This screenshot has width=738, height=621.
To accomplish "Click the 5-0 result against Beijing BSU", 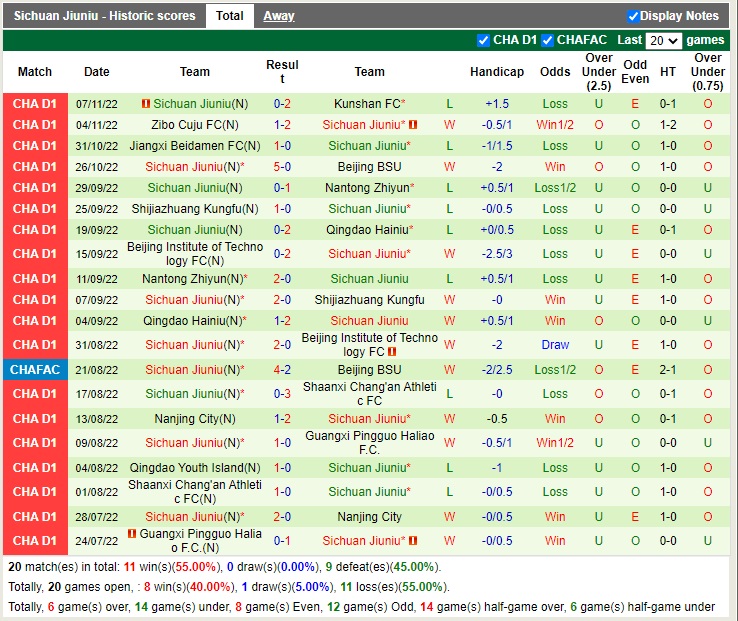I will point(282,167).
